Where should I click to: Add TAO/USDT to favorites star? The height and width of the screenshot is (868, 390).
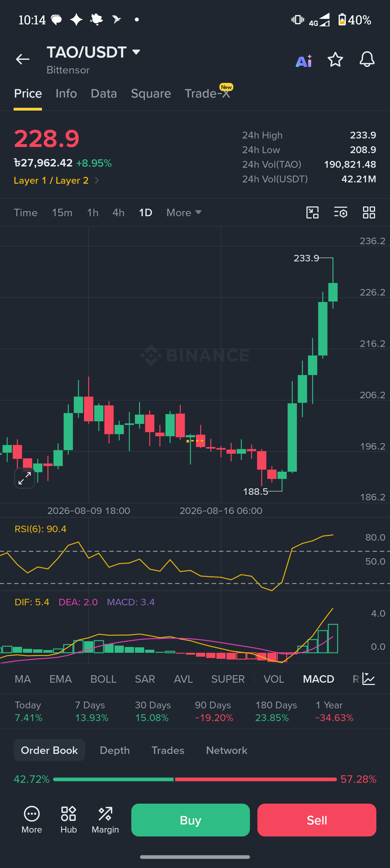(335, 59)
